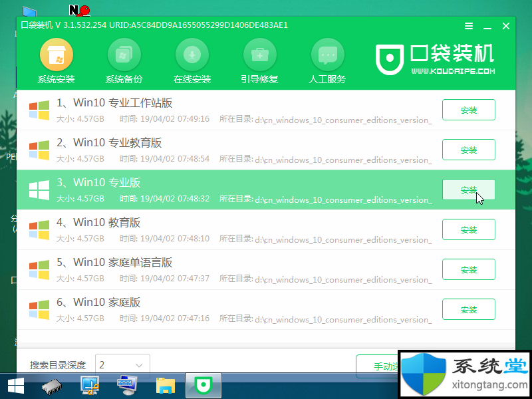The height and width of the screenshot is (399, 532).
Task: Select the '6、Win10 家庭版' title
Action: (98, 303)
